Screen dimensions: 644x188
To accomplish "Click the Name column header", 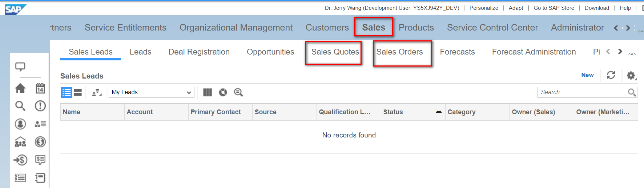I will tap(92, 112).
